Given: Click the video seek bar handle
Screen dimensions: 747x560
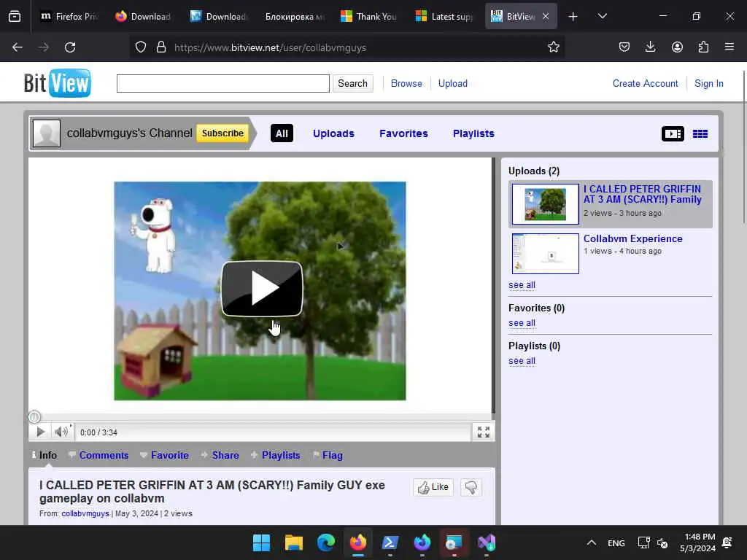Looking at the screenshot, I should (34, 417).
